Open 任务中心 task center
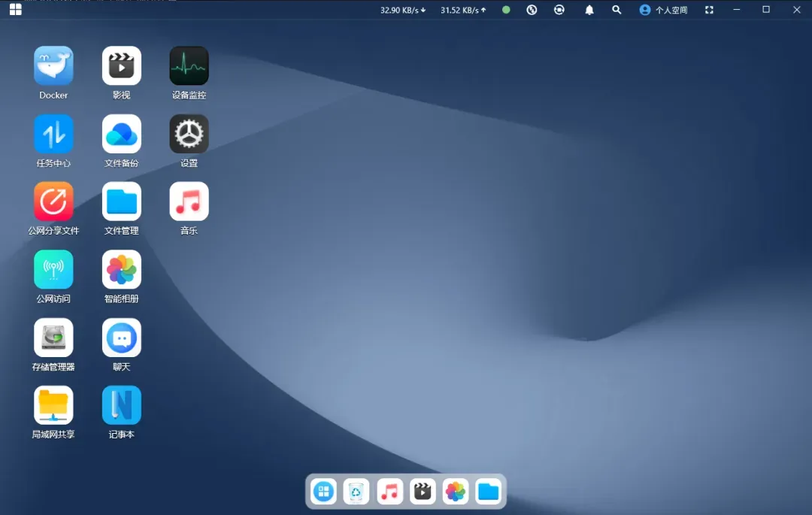 coord(53,134)
